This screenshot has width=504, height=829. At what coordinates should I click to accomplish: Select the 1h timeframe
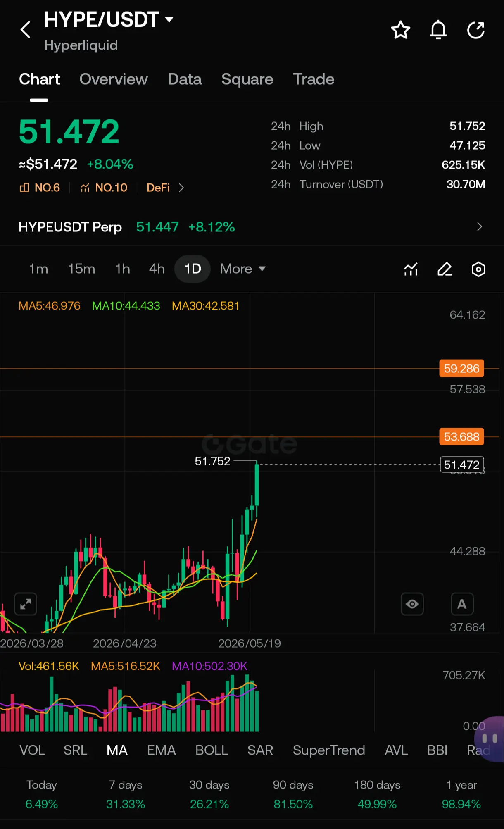[x=123, y=269]
